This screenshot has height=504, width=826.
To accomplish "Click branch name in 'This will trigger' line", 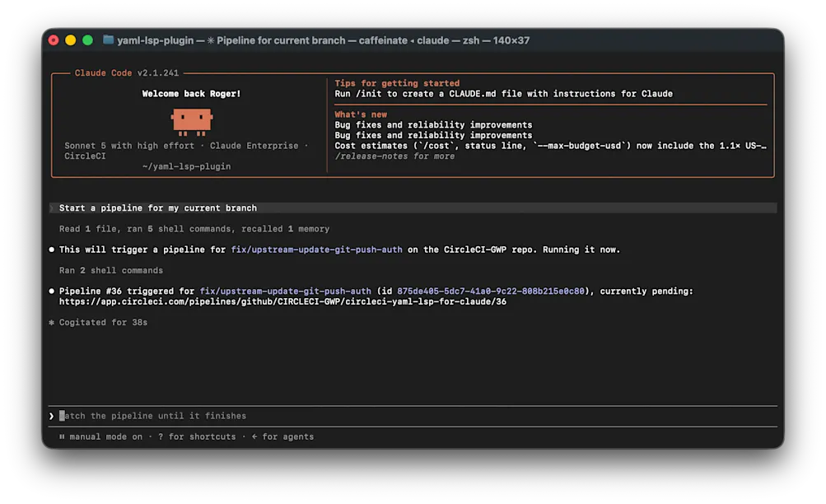I will (316, 250).
